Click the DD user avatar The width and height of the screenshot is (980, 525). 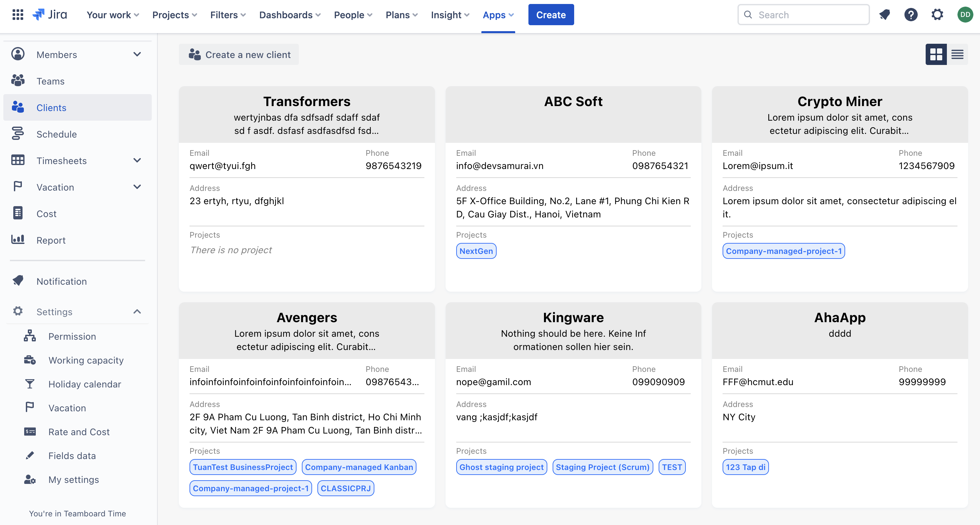965,15
